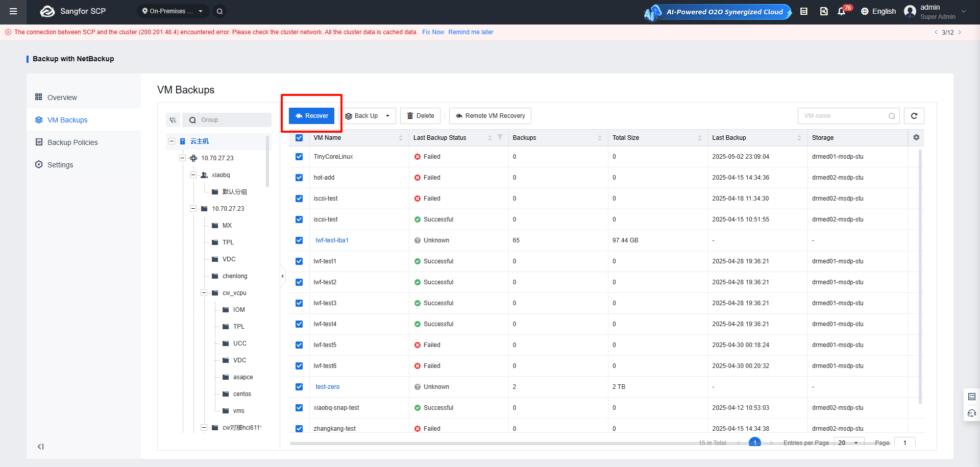Click the Remind me later link

tap(471, 32)
